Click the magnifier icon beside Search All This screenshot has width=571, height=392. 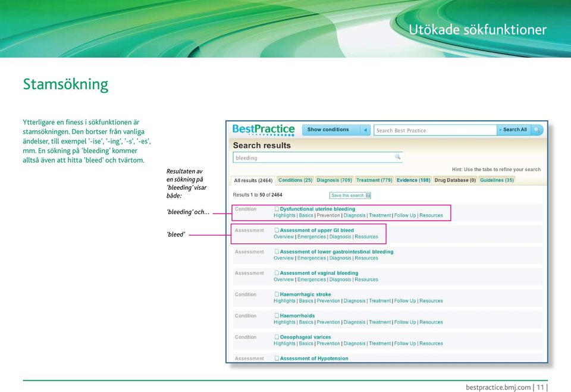pos(537,130)
